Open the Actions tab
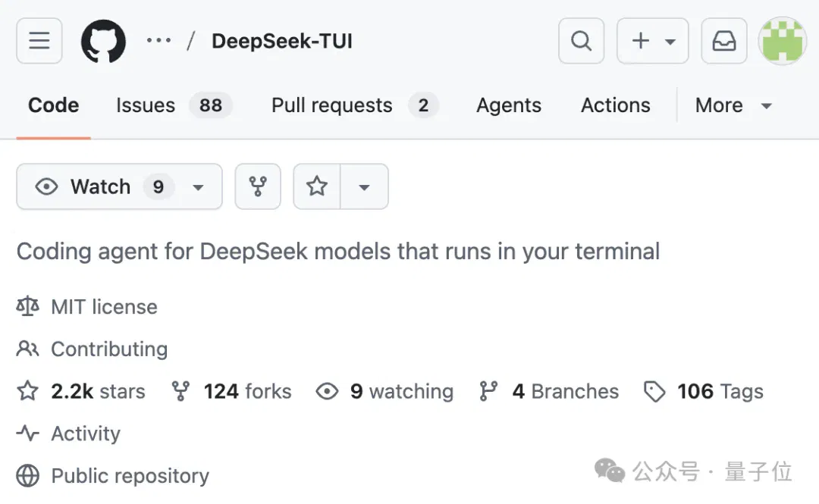 [x=615, y=105]
